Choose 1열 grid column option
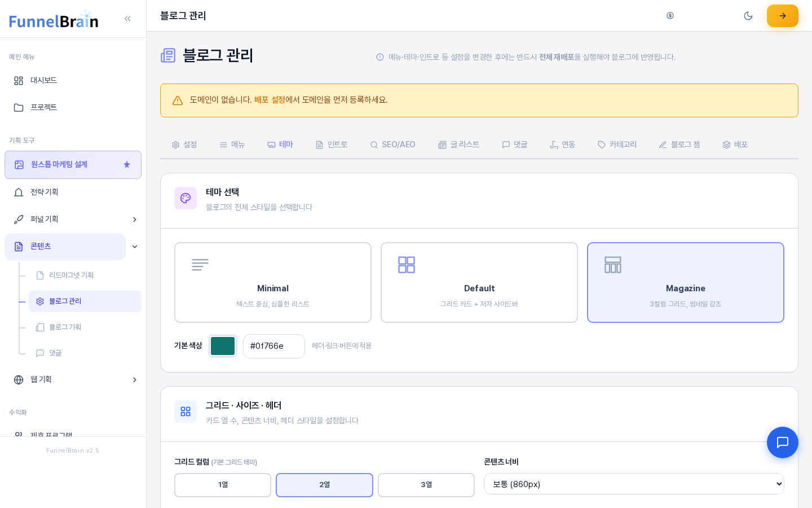The image size is (812, 508). [223, 485]
